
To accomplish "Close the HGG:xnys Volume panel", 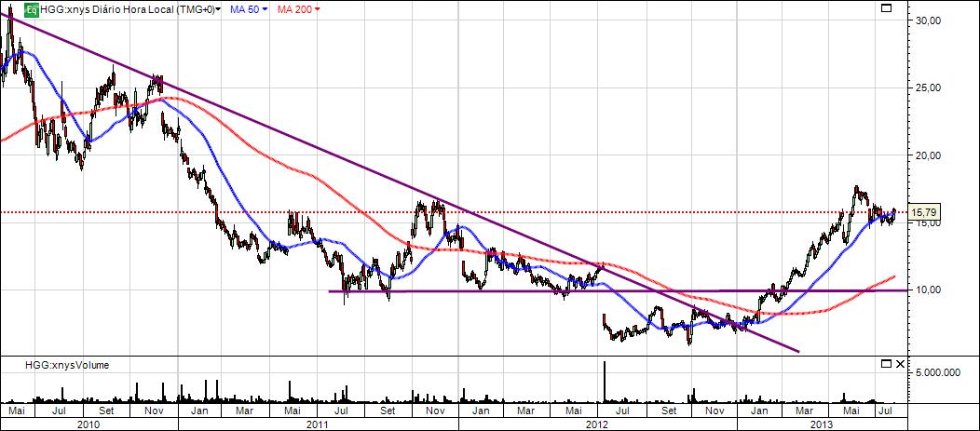I will 899,364.
